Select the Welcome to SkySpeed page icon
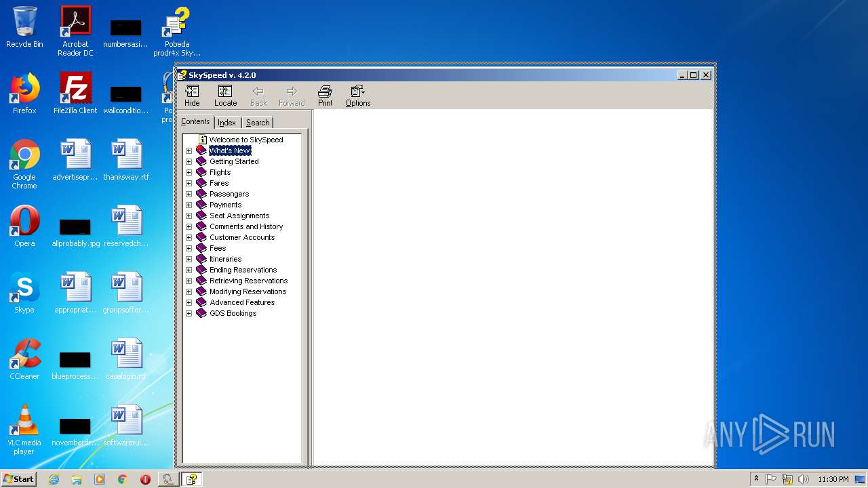 pos(203,140)
